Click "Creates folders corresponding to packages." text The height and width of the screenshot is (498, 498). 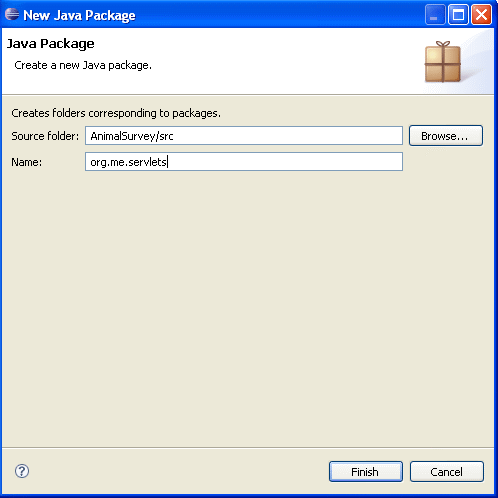coord(116,113)
